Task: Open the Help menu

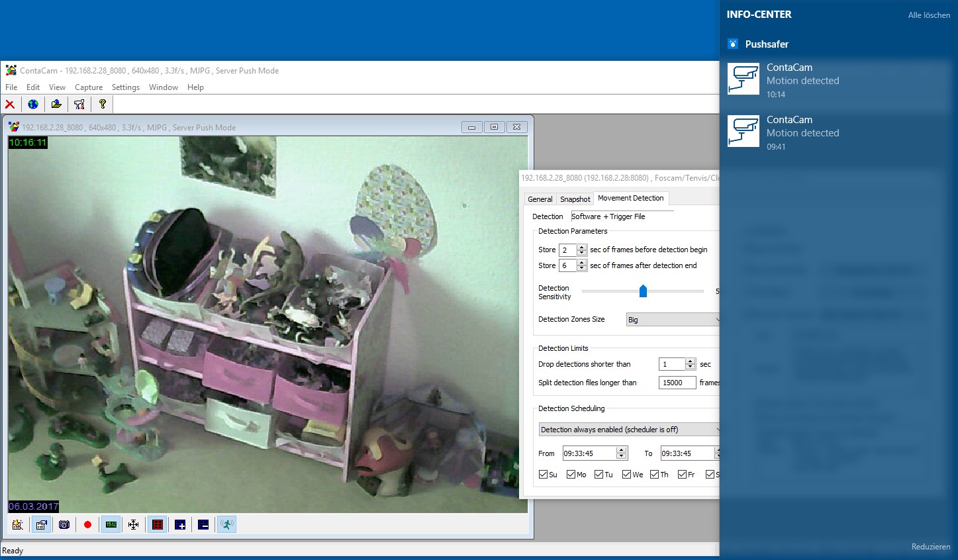Action: click(195, 87)
